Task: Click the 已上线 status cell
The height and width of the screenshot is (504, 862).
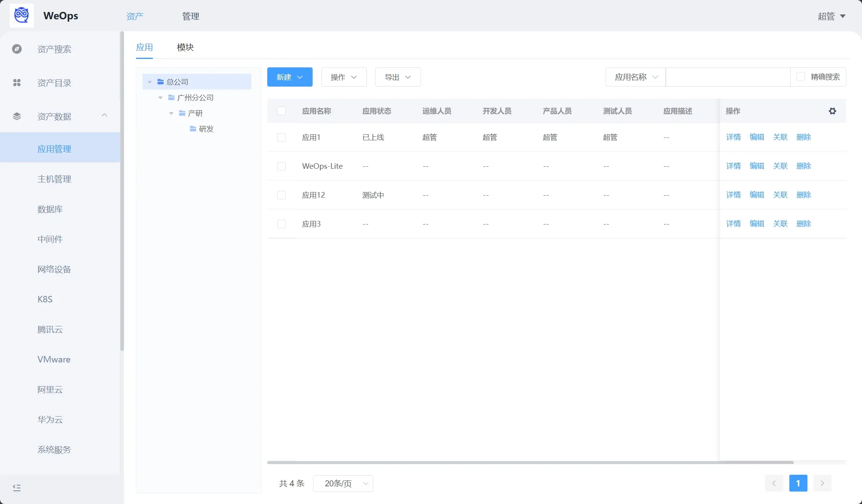Action: coord(373,137)
